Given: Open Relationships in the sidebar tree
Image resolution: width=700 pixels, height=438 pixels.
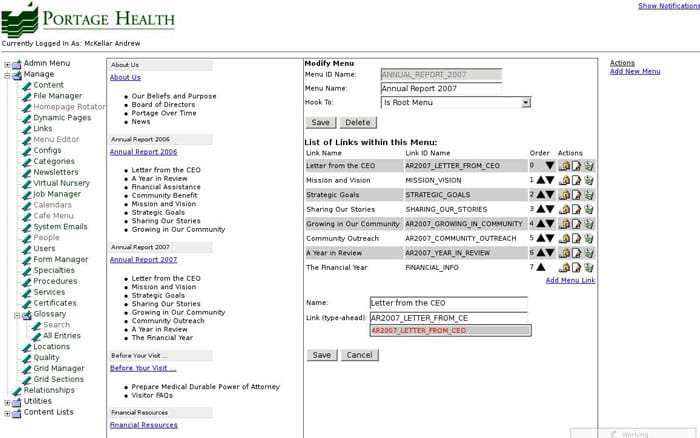Looking at the screenshot, I should [49, 390].
